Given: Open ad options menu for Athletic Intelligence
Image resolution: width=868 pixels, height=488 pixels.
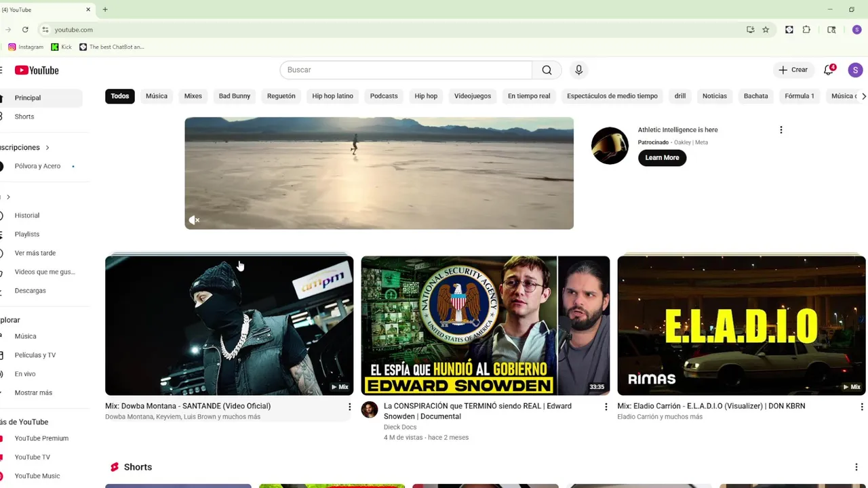Looking at the screenshot, I should pyautogui.click(x=781, y=129).
